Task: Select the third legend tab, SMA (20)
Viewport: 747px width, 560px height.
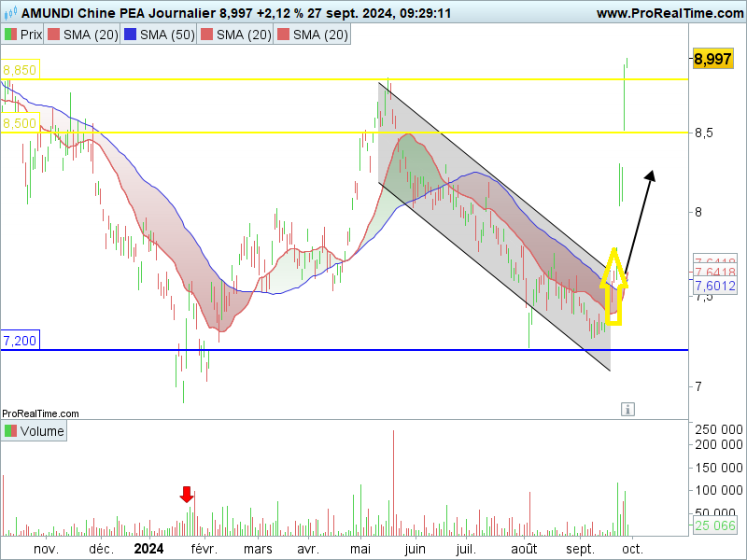Action: tap(236, 35)
